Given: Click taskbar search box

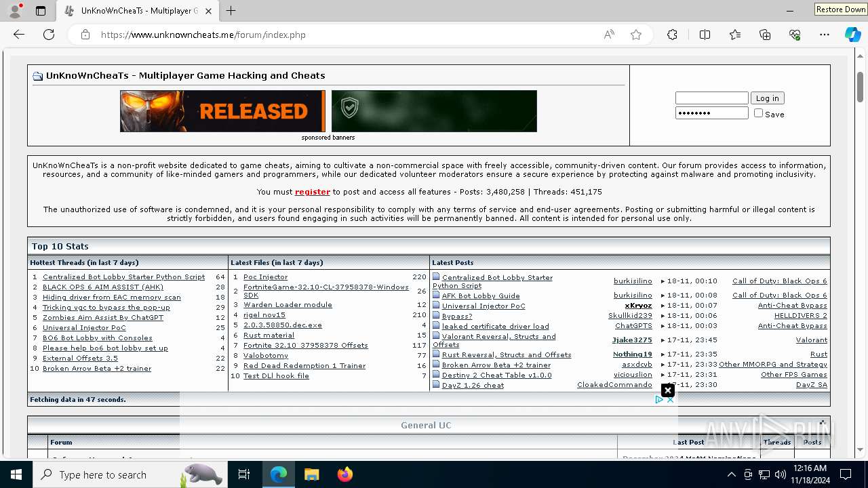Looking at the screenshot, I should (x=129, y=474).
